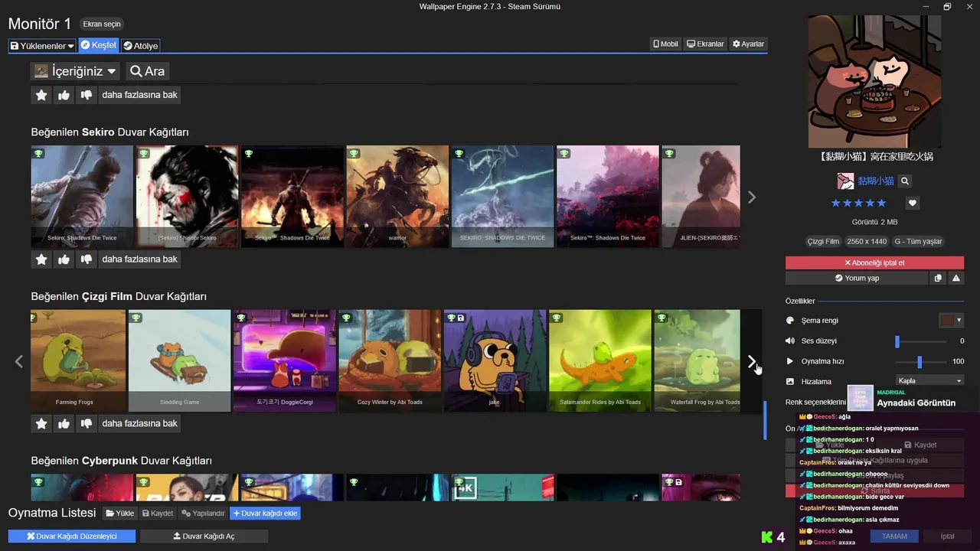Select Cozy Winter by Abi Toads thumbnail
This screenshot has height=551, width=980.
(390, 360)
